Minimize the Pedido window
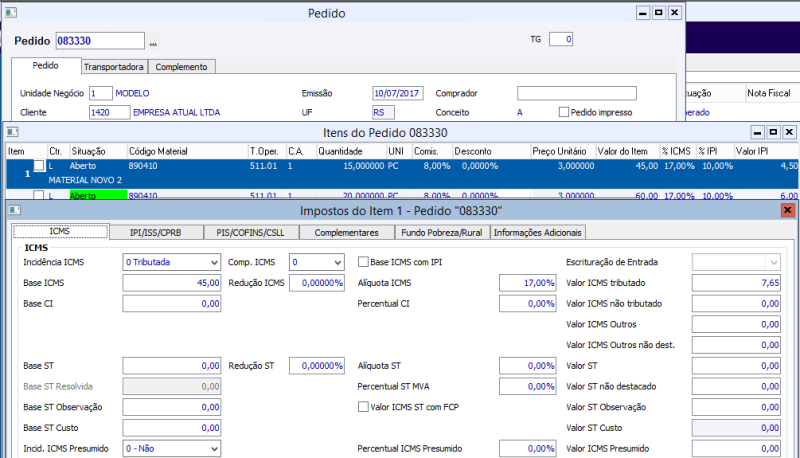The image size is (800, 458). (643, 13)
